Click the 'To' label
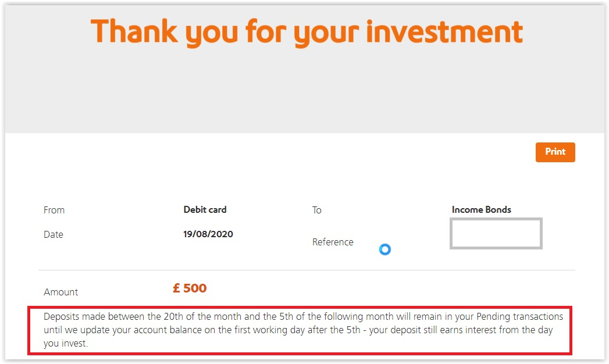 pos(316,210)
